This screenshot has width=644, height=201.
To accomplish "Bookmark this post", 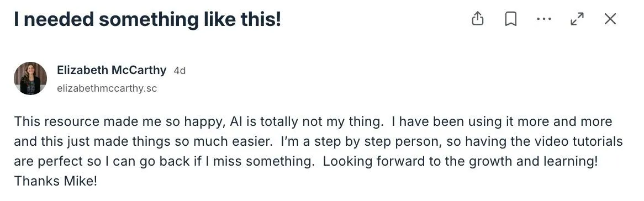I will 510,19.
